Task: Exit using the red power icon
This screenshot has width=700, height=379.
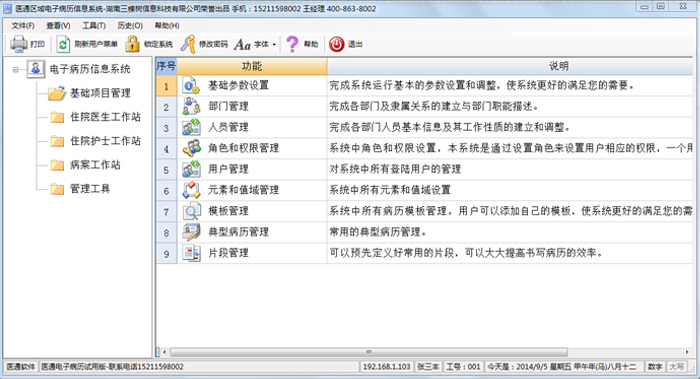Action: coord(337,44)
